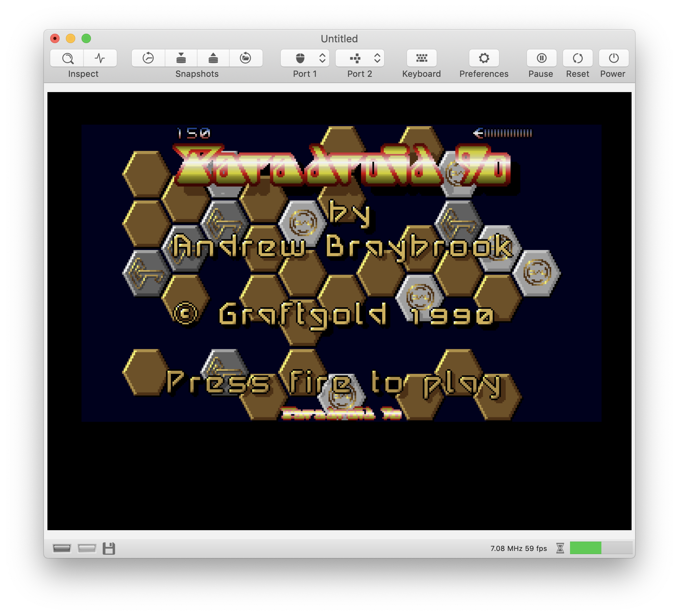Screen dimensions: 679x616
Task: Click the large Paradroid 90 logo
Action: [342, 165]
